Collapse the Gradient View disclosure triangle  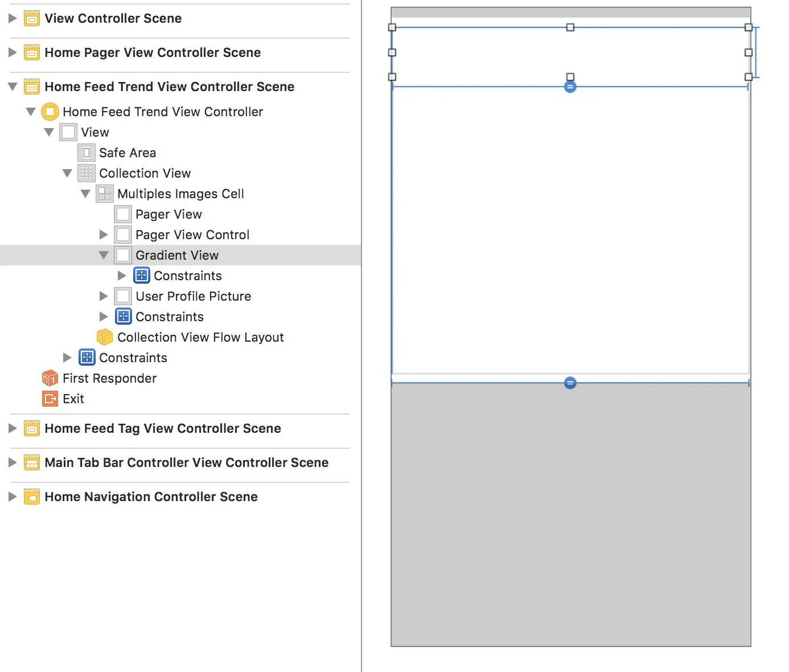click(x=104, y=255)
